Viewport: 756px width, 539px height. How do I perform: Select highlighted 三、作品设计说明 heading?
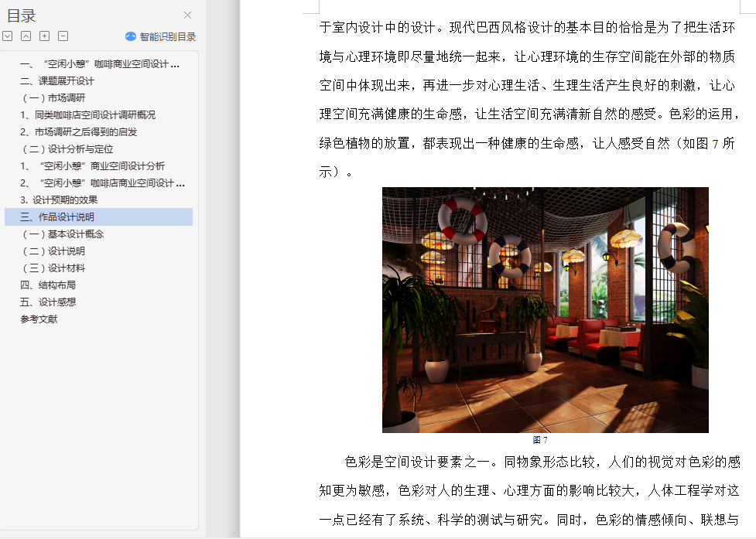(99, 217)
